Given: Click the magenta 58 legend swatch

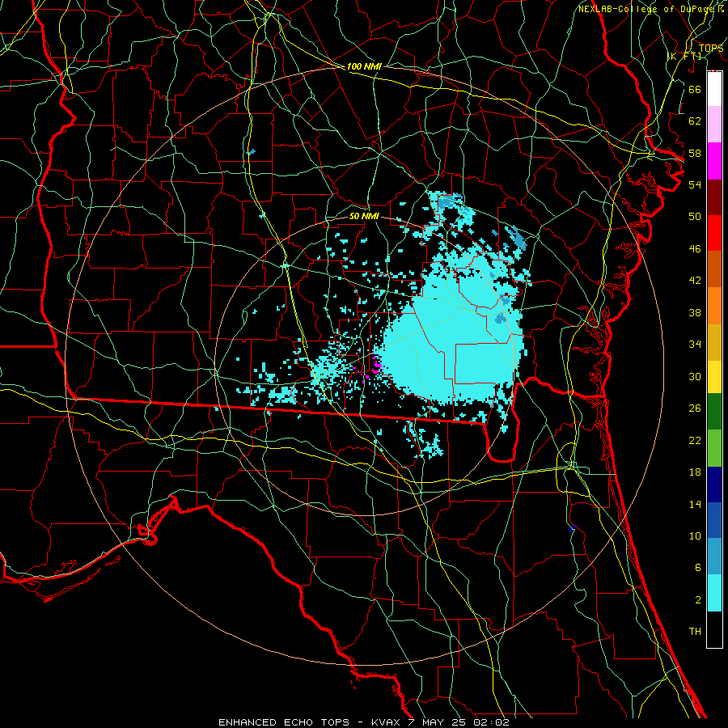Looking at the screenshot, I should [714, 161].
